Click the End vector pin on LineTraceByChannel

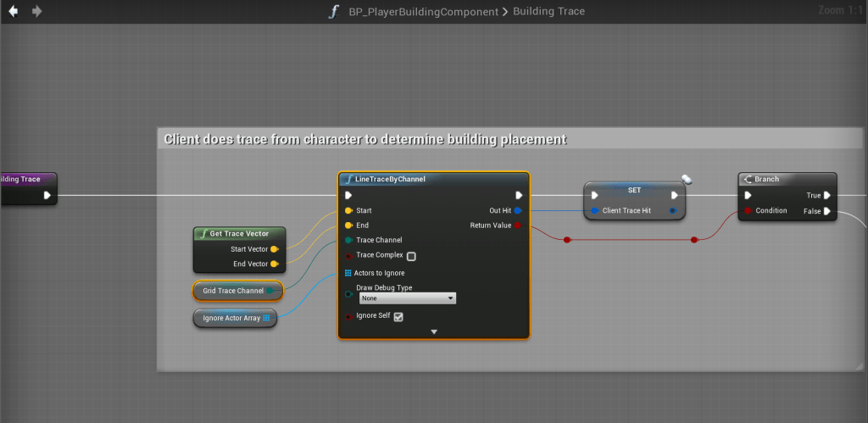click(348, 225)
